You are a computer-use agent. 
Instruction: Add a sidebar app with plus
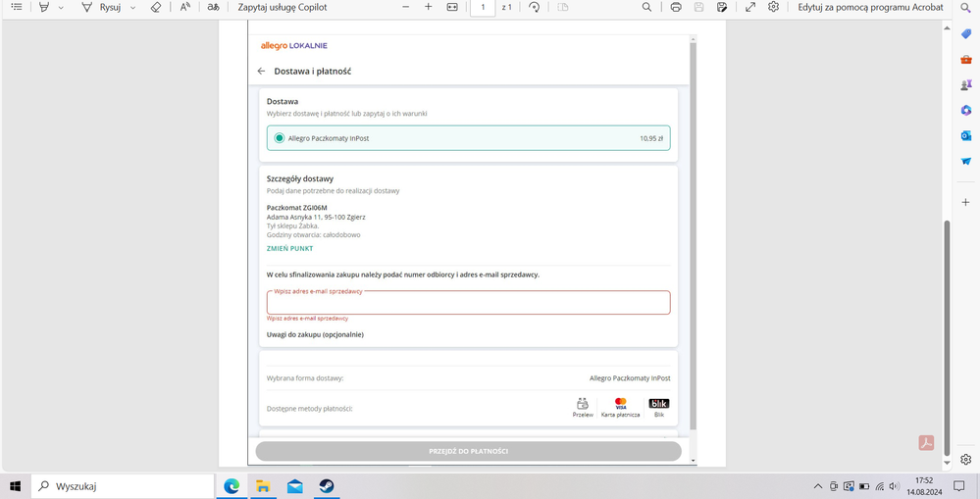pyautogui.click(x=965, y=202)
